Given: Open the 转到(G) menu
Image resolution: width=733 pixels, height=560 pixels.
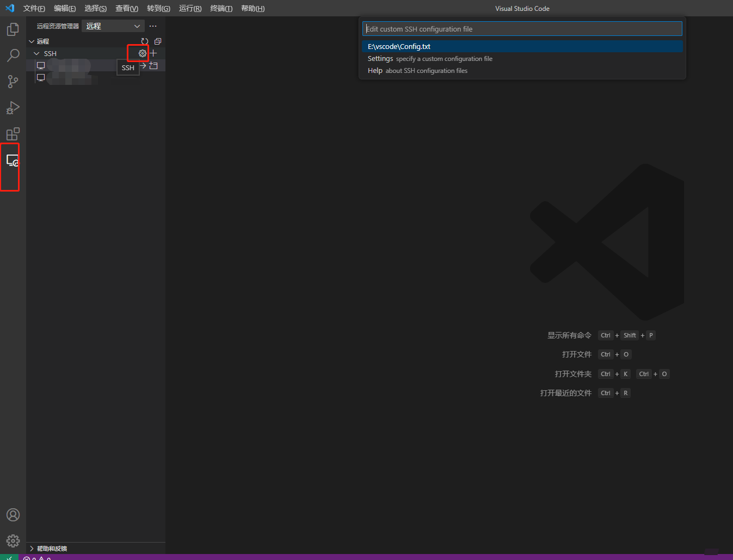Looking at the screenshot, I should (158, 8).
